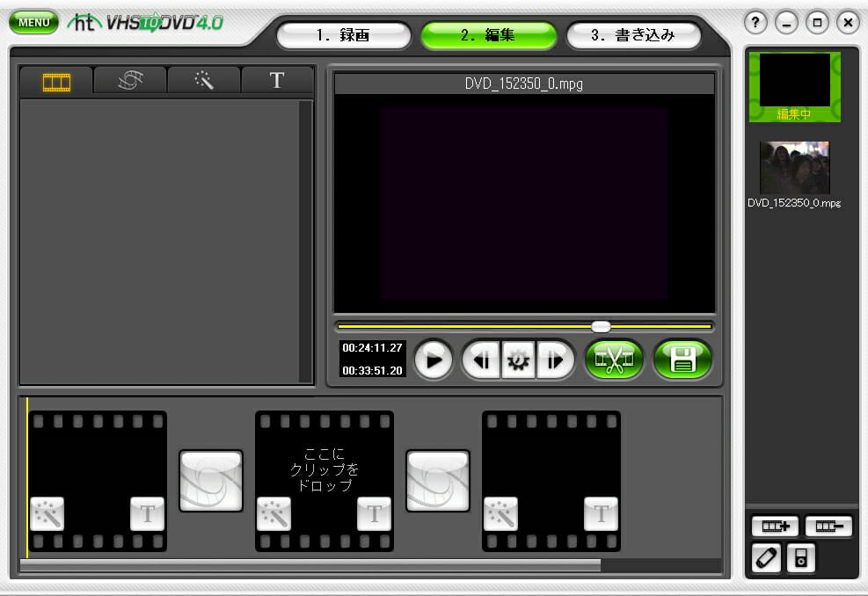
Task: Click the transition slot after the second clip
Action: (x=438, y=480)
